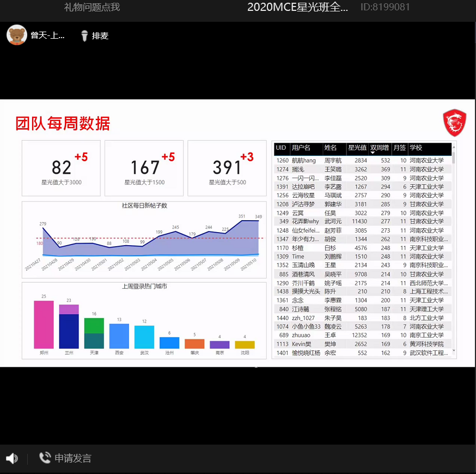Sort table by 学校 column header
476x474 pixels.
click(x=416, y=148)
